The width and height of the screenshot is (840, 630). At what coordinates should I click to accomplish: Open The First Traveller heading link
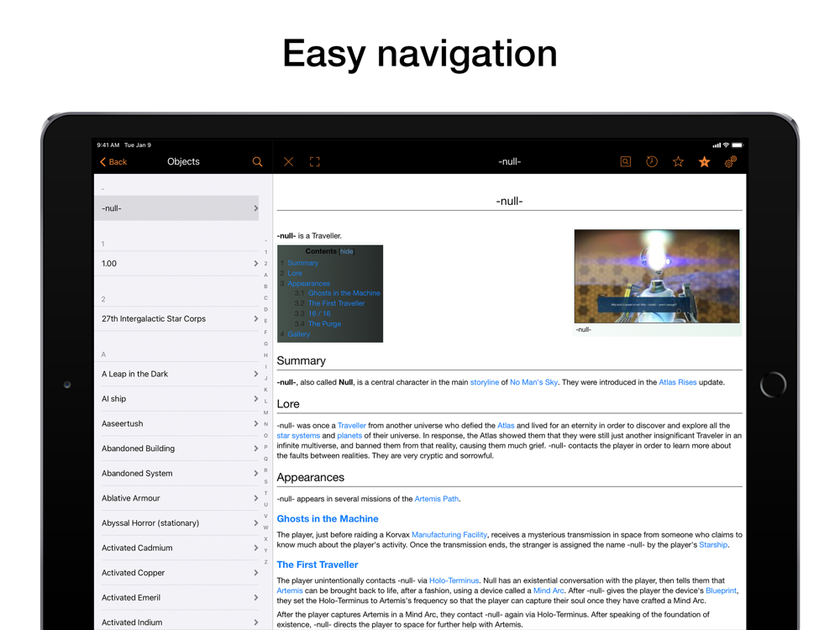pos(318,564)
